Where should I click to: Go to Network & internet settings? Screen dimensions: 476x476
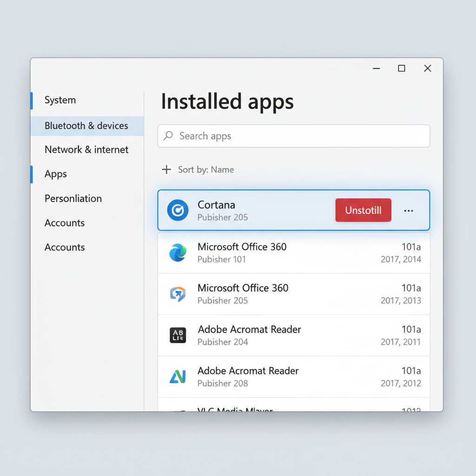(x=86, y=149)
